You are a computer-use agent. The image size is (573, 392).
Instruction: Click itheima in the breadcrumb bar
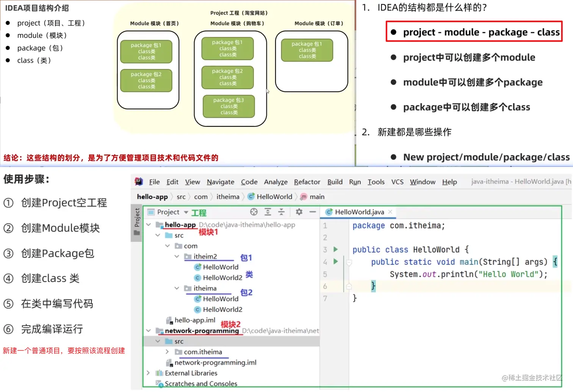(x=228, y=197)
